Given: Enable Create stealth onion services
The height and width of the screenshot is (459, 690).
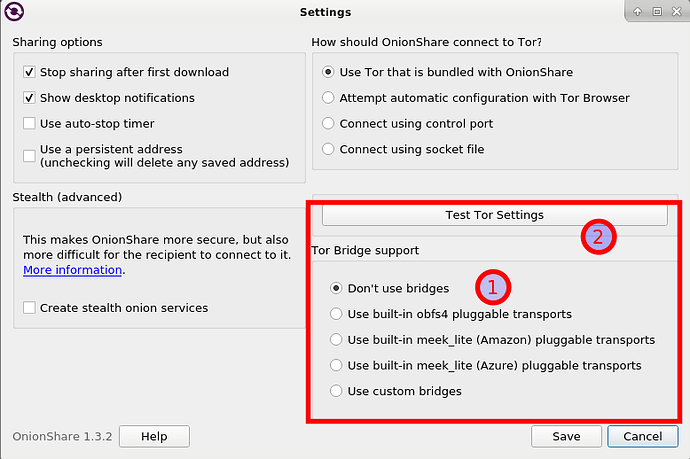Looking at the screenshot, I should [x=30, y=308].
